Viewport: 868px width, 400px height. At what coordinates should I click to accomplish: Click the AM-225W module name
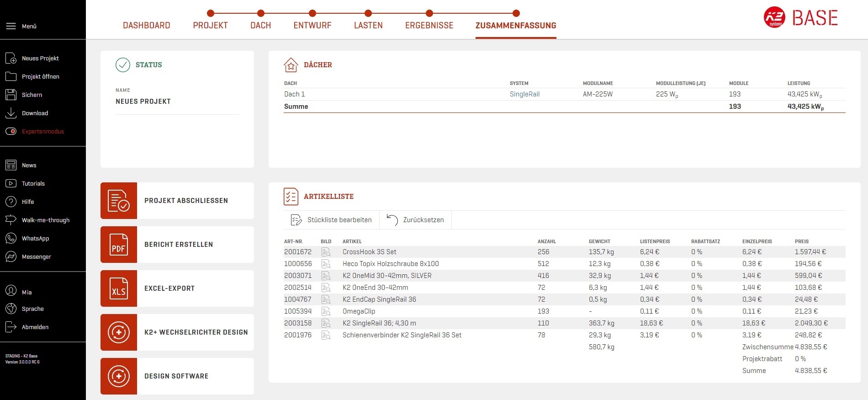pyautogui.click(x=598, y=94)
